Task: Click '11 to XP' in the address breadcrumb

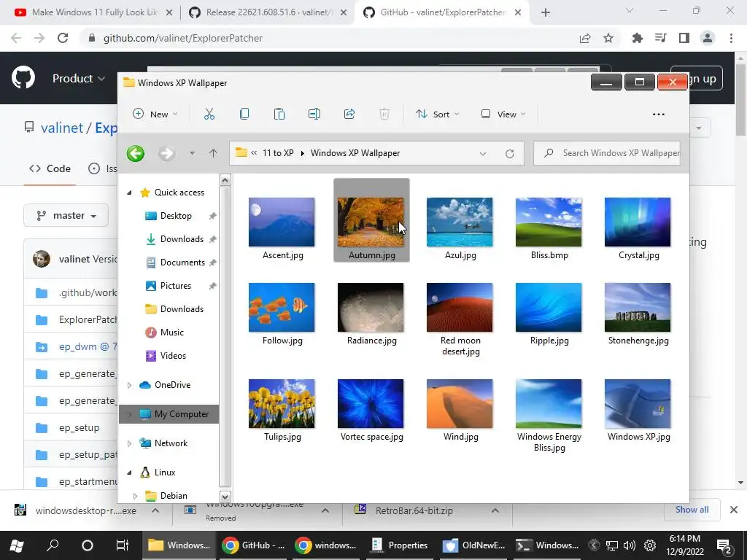Action: (x=278, y=153)
